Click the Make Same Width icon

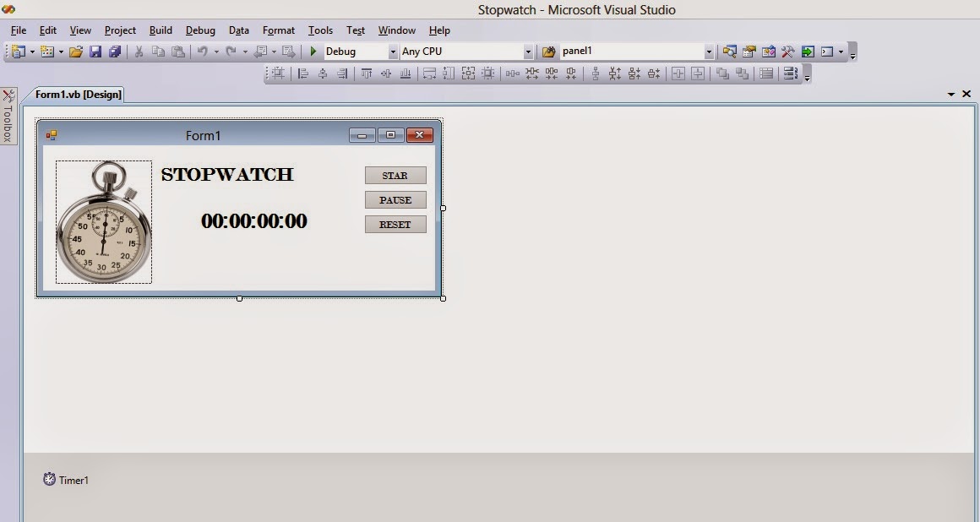[x=429, y=73]
